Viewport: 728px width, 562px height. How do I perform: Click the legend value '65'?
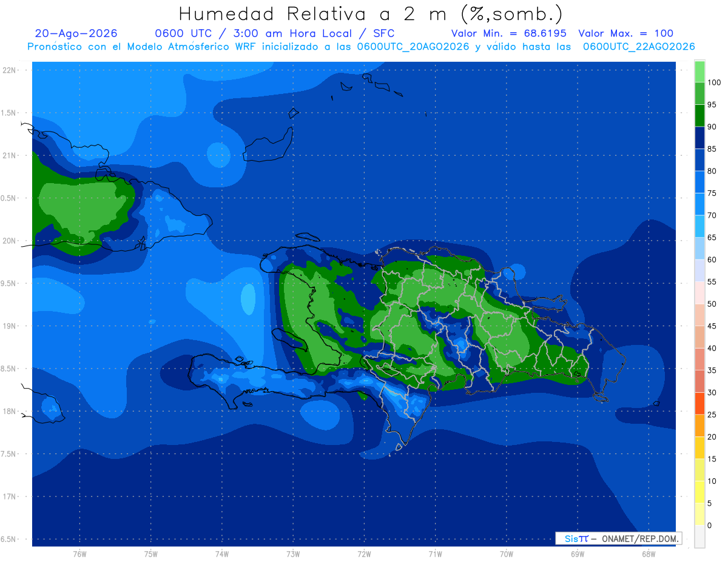(712, 237)
